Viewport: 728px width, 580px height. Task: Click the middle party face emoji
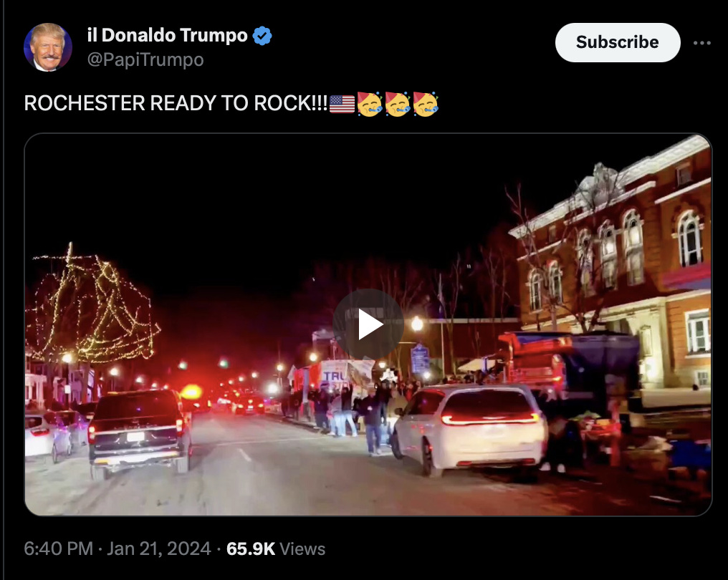(398, 104)
